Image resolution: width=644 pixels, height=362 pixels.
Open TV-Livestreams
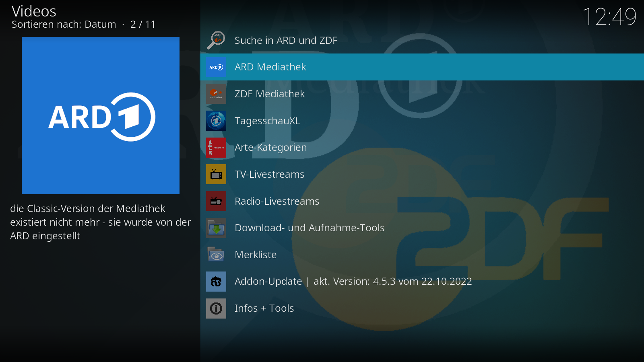point(422,174)
